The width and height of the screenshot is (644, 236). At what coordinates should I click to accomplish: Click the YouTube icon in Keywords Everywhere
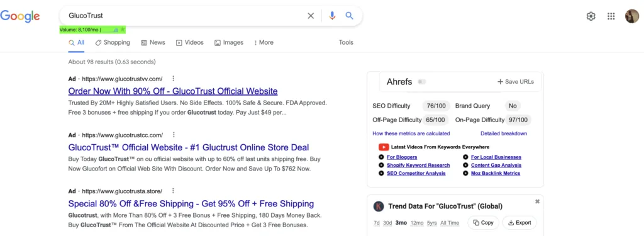384,147
